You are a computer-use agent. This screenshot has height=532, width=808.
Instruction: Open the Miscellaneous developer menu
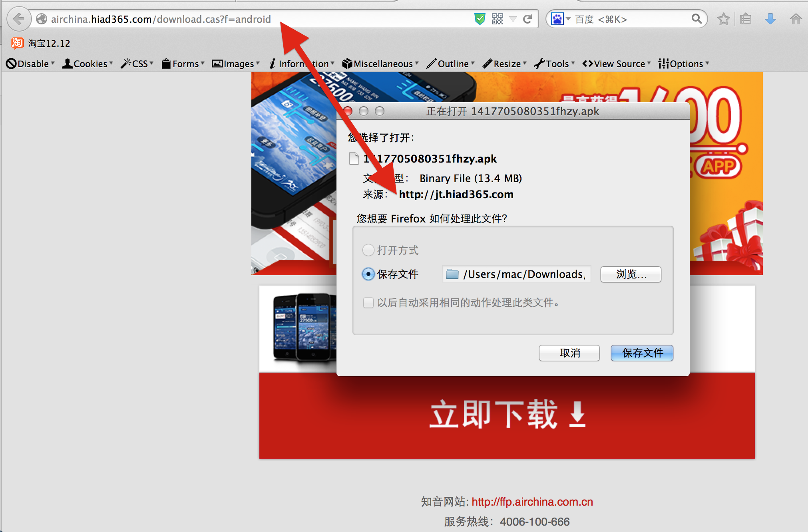[380, 64]
